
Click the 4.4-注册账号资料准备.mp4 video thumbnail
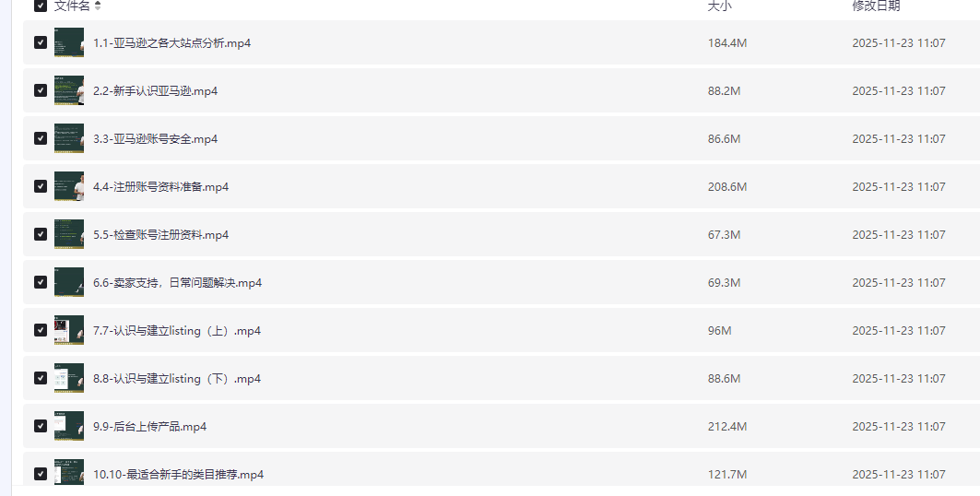pos(69,186)
